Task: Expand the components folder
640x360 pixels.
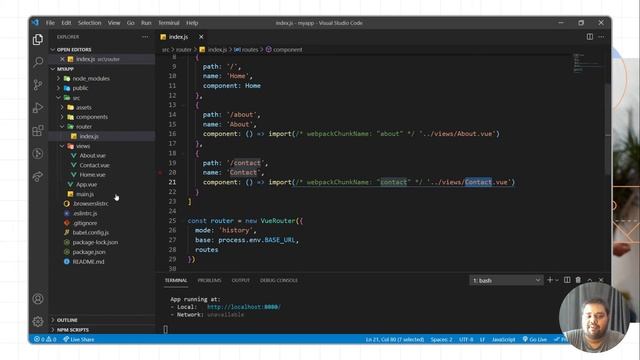Action: click(x=62, y=117)
